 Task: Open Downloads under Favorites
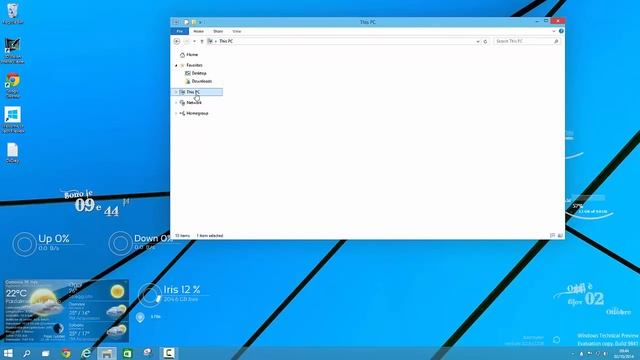pyautogui.click(x=202, y=81)
